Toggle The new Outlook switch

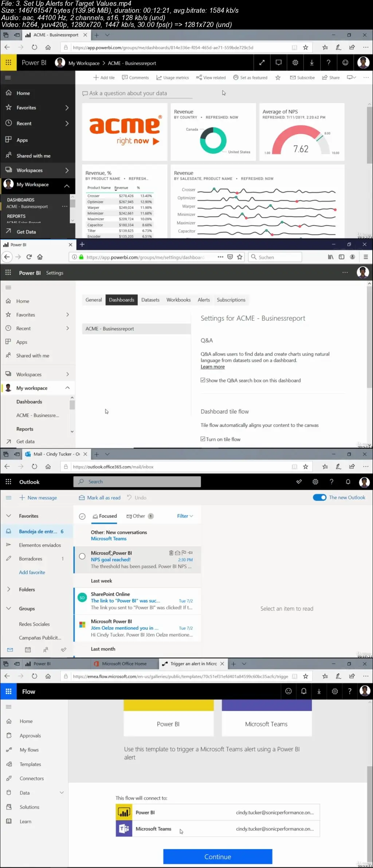[319, 497]
